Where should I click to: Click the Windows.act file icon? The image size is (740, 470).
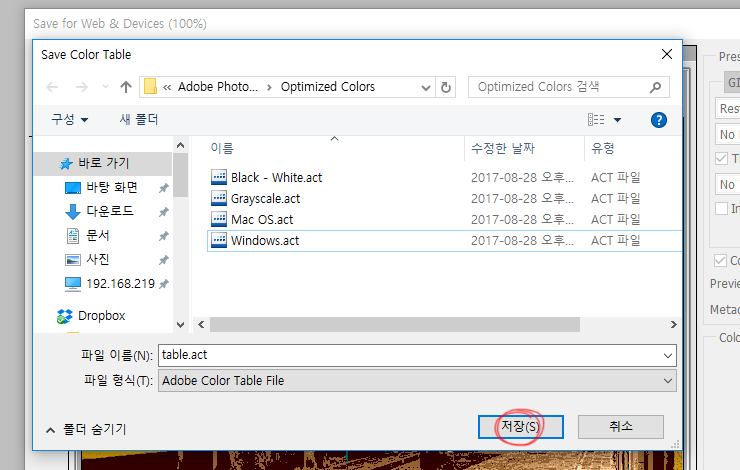219,240
